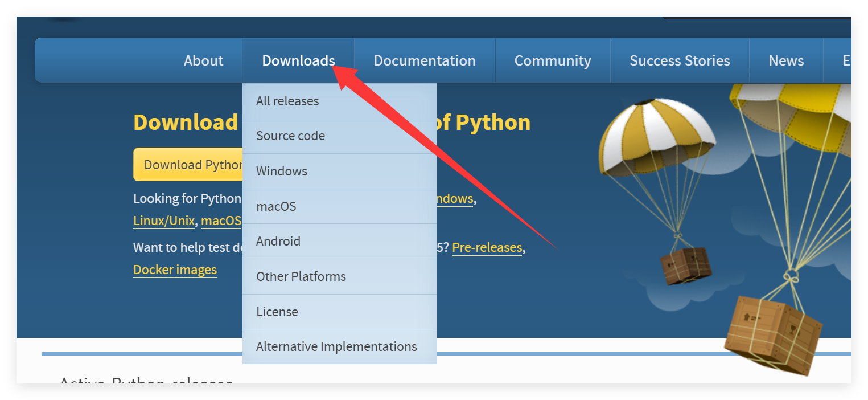Image resolution: width=868 pixels, height=400 pixels.
Task: Select Windows in the Downloads dropdown
Action: 340,171
